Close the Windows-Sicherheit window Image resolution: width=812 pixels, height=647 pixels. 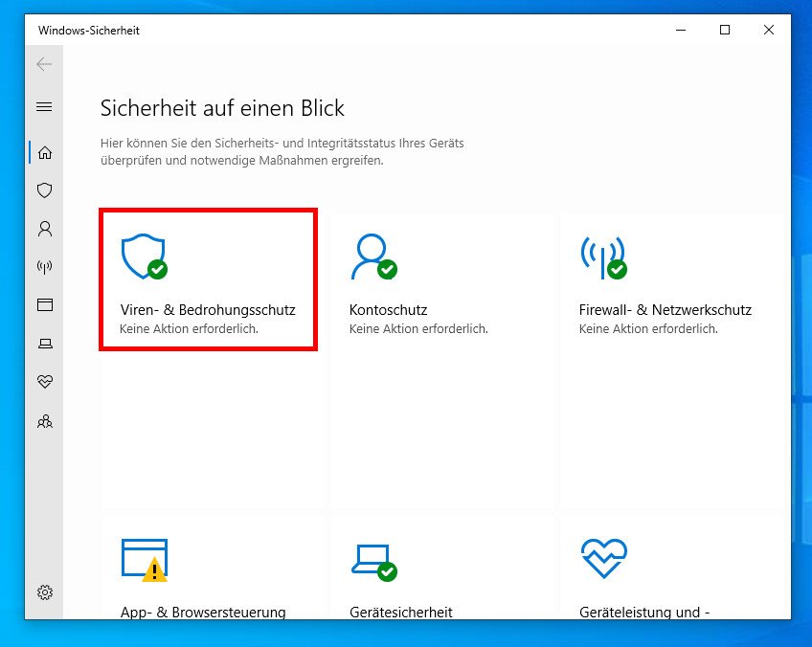tap(769, 30)
